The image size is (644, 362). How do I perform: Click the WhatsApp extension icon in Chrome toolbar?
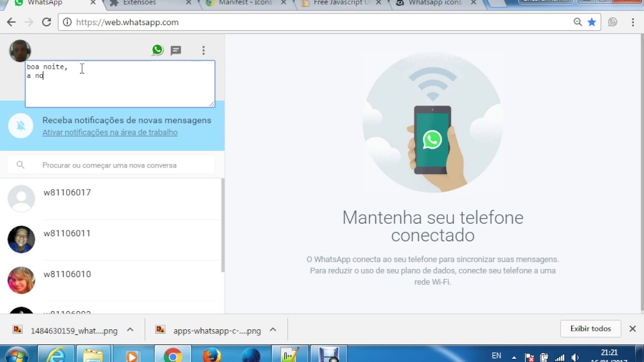(612, 22)
